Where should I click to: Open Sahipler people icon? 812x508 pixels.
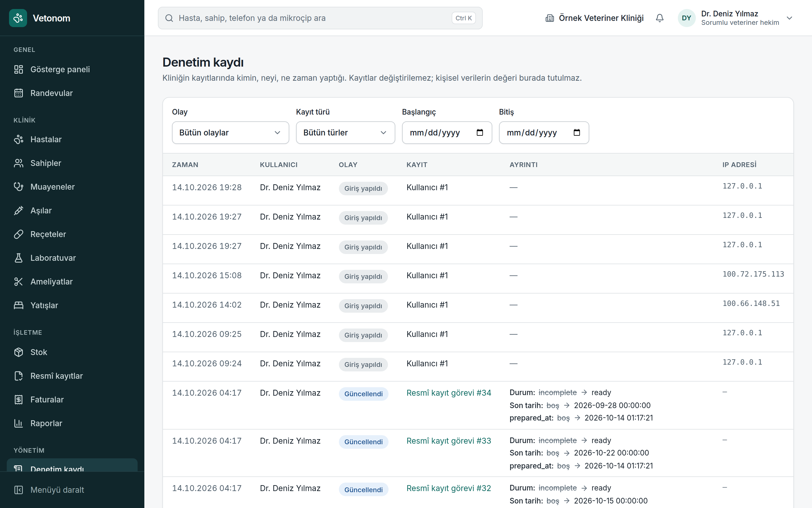click(x=18, y=163)
